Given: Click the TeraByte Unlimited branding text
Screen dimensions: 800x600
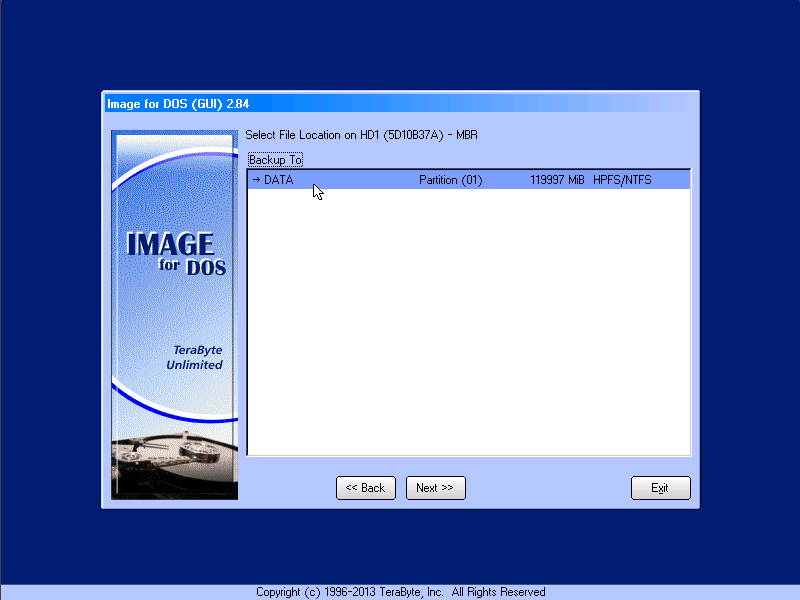Looking at the screenshot, I should point(194,358).
